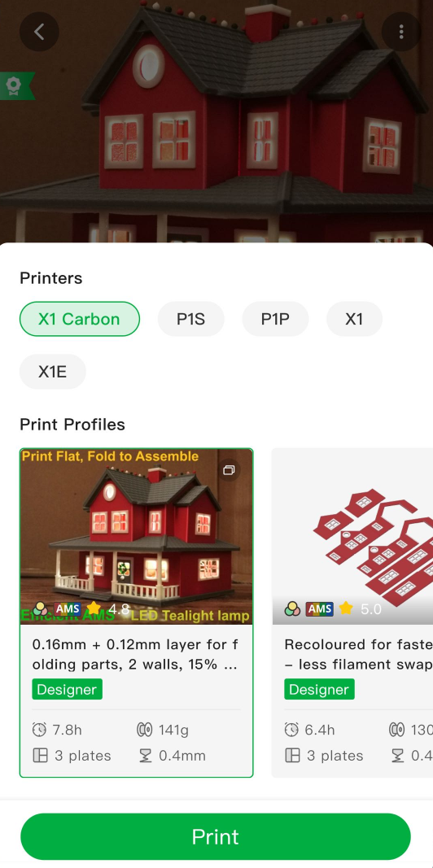Tap Designer tag on first profile
This screenshot has width=433, height=868.
coord(67,689)
